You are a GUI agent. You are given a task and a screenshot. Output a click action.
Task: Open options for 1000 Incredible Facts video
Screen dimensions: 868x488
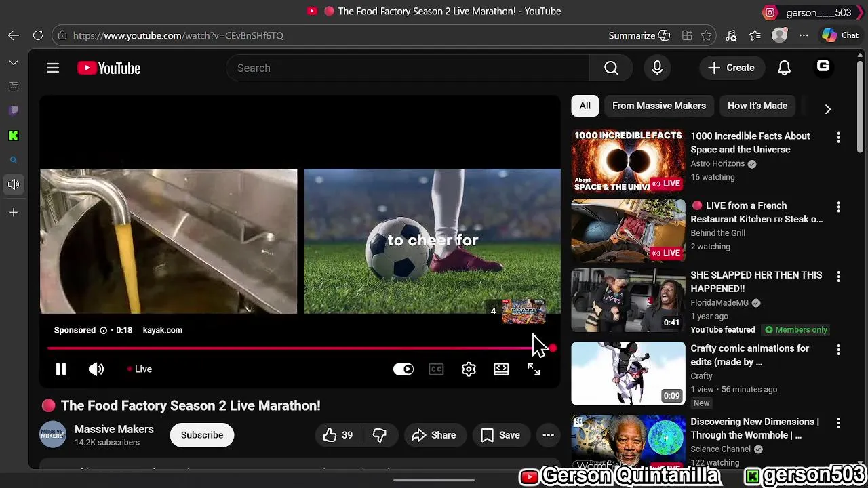tap(838, 138)
